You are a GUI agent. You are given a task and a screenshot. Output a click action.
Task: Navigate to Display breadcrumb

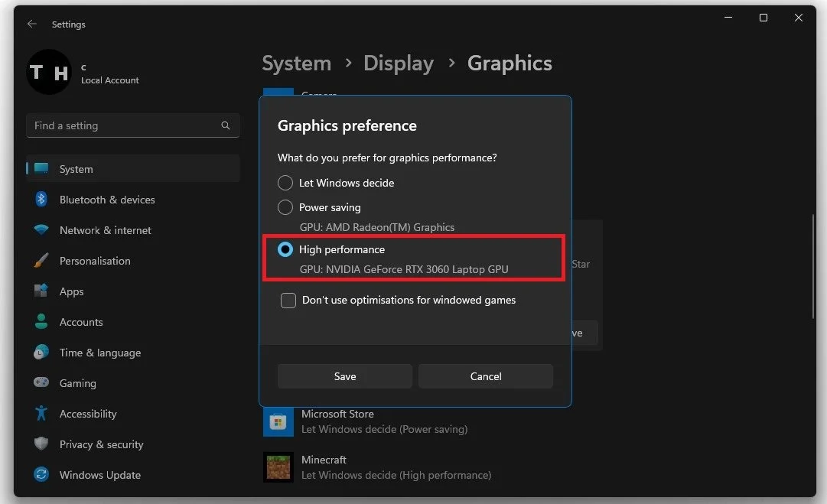(x=399, y=63)
